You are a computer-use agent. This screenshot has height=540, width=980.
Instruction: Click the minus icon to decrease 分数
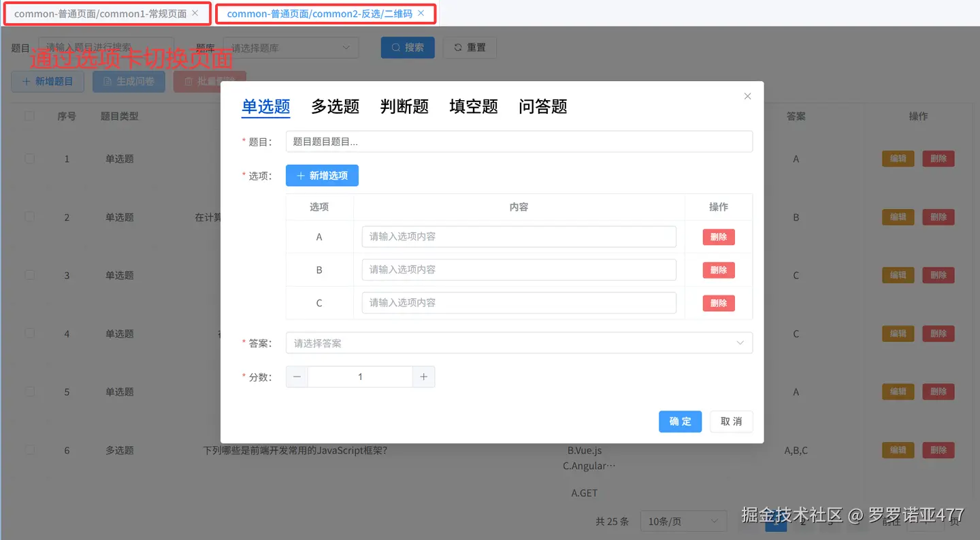click(x=296, y=377)
